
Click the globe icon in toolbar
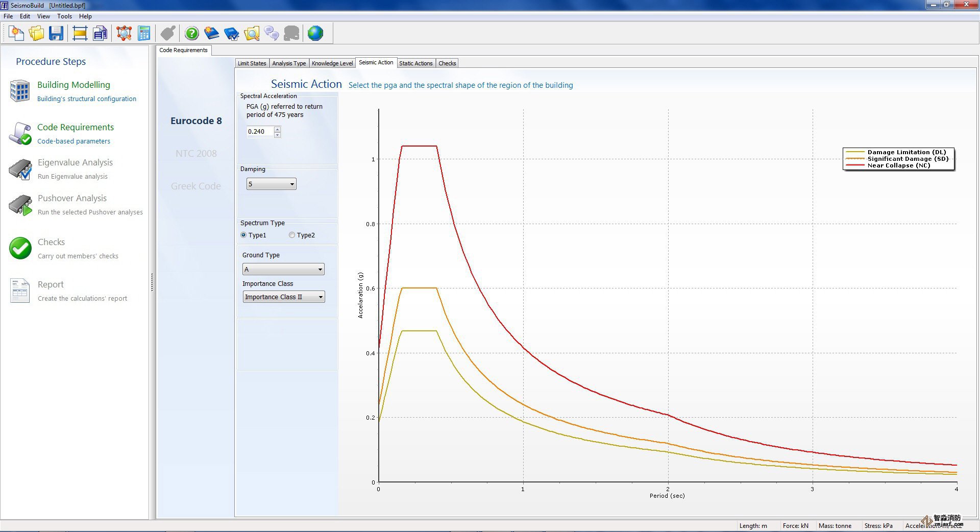(x=315, y=34)
